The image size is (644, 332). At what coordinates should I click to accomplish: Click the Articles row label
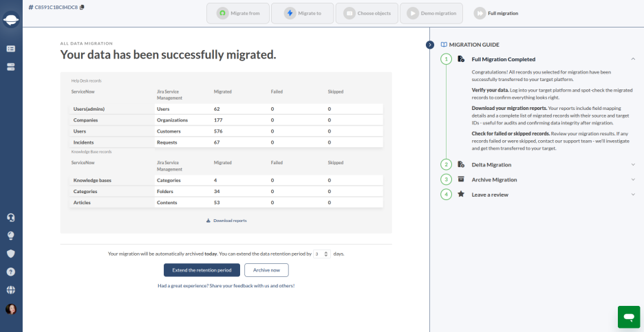click(x=82, y=203)
